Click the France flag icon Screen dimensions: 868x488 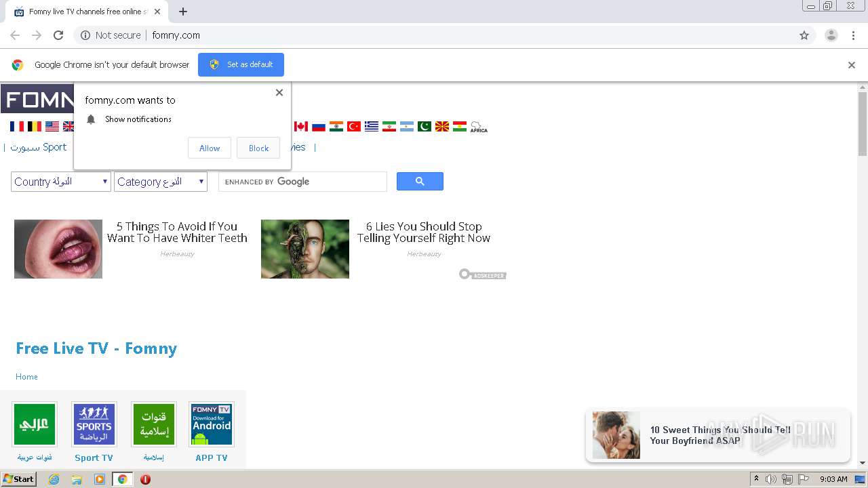[x=16, y=126]
